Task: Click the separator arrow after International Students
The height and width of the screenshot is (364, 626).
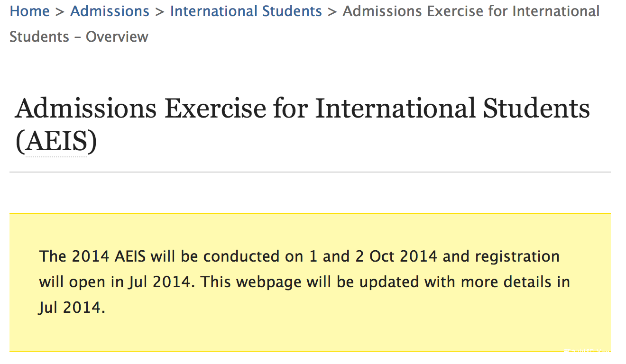Action: pos(332,11)
